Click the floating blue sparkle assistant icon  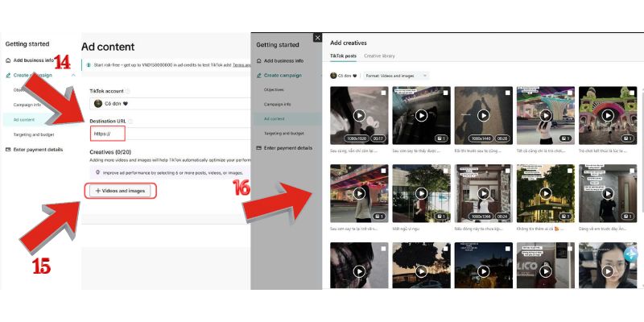tap(631, 254)
